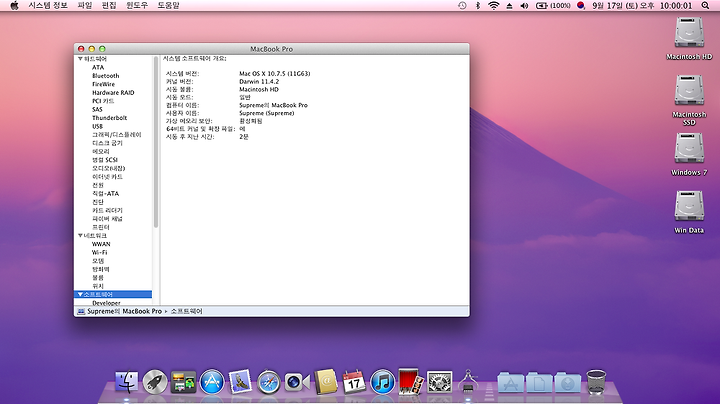The image size is (720, 404).
Task: Collapse the 하드웨어 section triangle
Action: point(80,59)
